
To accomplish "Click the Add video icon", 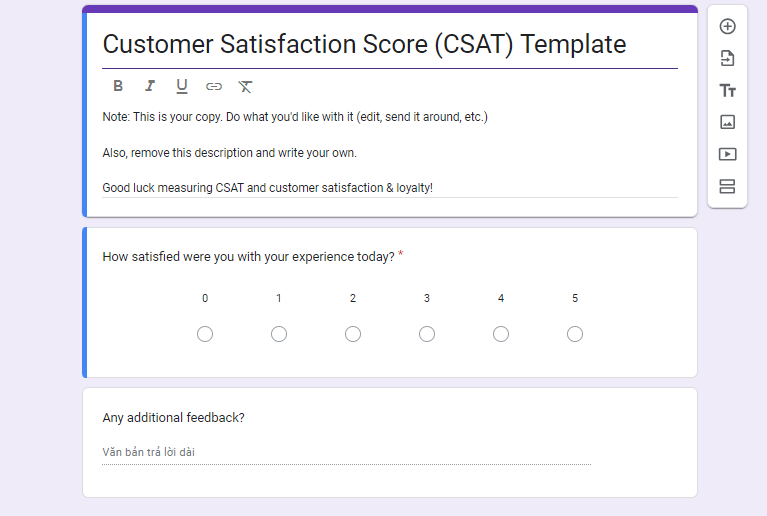I will click(727, 155).
